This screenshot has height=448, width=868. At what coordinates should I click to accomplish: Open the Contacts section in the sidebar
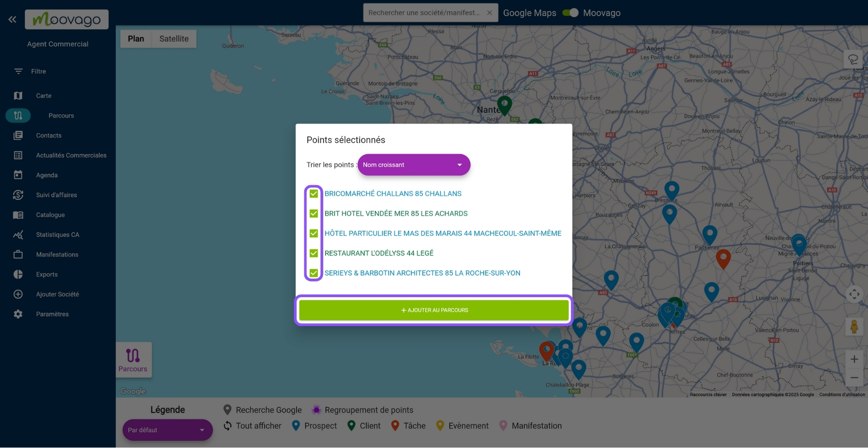(x=48, y=135)
